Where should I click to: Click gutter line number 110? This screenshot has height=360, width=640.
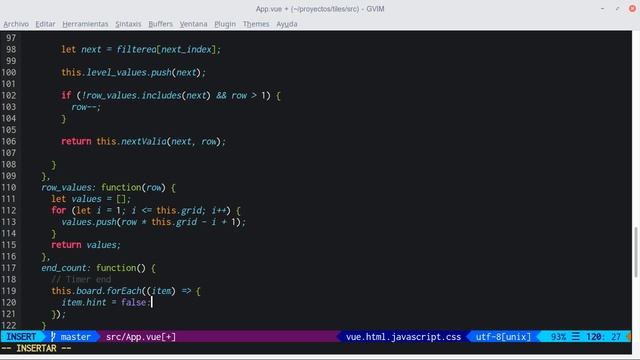[9, 187]
